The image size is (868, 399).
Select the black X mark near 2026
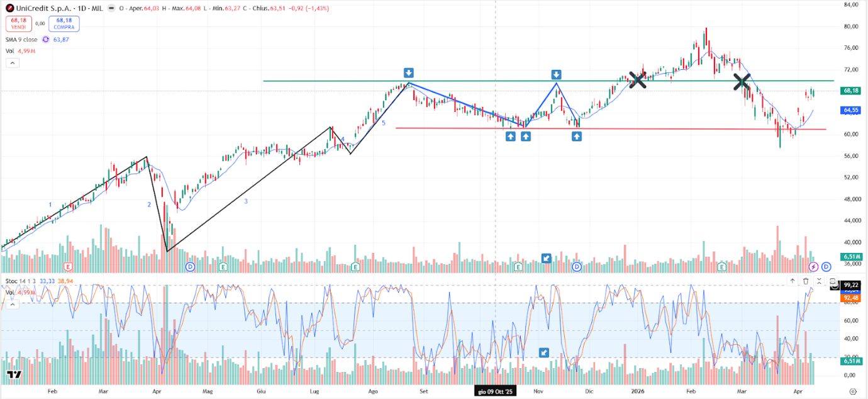(x=637, y=79)
